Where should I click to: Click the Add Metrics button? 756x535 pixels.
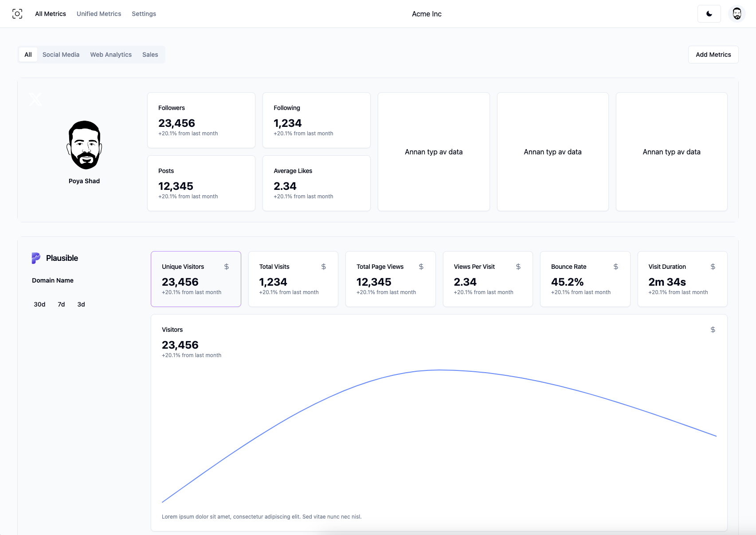713,54
